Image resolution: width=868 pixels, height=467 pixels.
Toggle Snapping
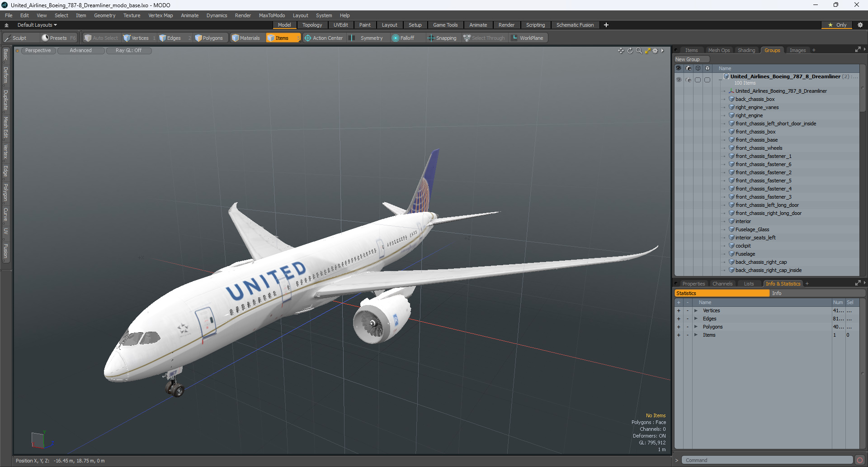(x=442, y=38)
